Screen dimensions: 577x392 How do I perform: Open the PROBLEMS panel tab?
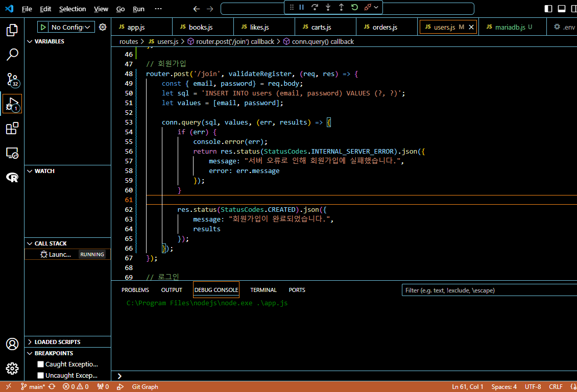coord(135,290)
